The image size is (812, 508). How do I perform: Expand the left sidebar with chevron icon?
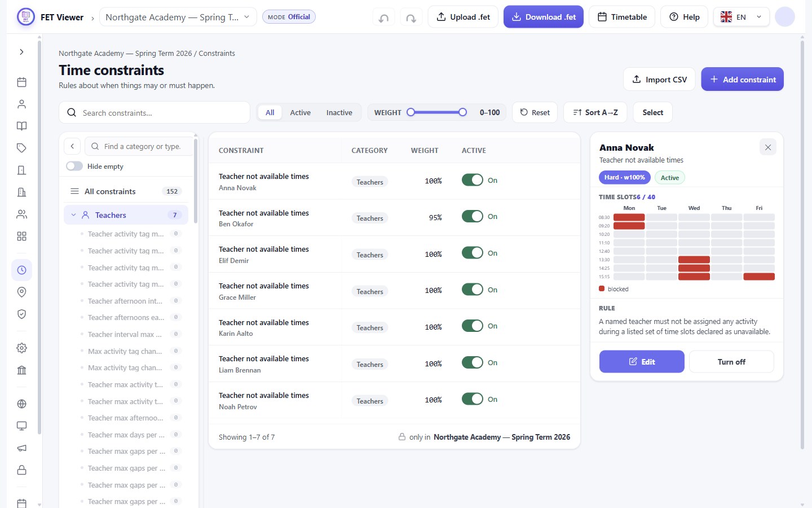pyautogui.click(x=21, y=52)
